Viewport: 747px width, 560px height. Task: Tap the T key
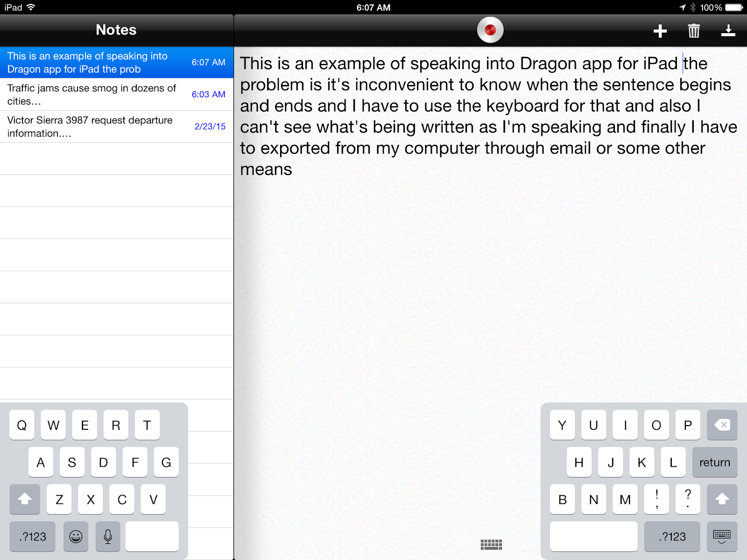pyautogui.click(x=147, y=425)
